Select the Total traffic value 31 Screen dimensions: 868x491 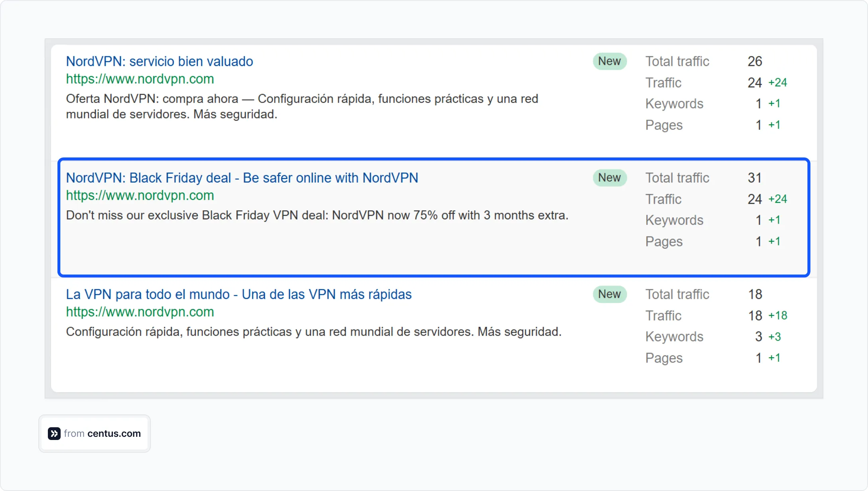[754, 178]
